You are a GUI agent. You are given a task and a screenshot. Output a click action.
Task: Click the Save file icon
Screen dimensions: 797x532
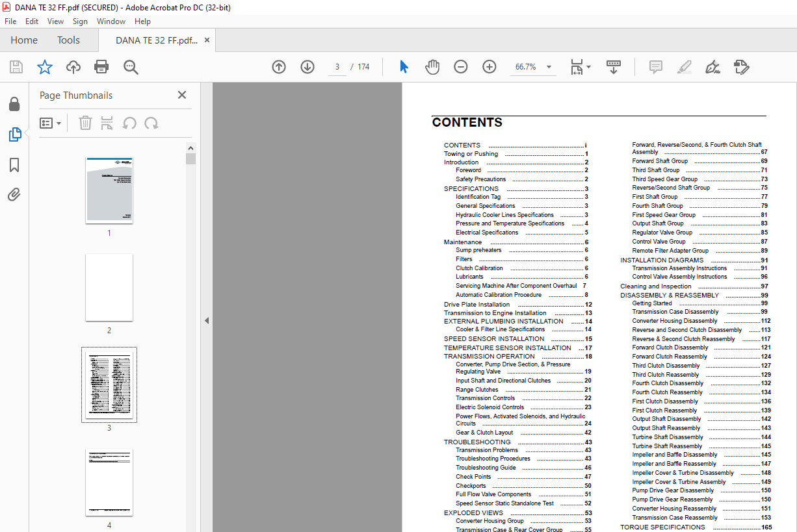pos(16,67)
